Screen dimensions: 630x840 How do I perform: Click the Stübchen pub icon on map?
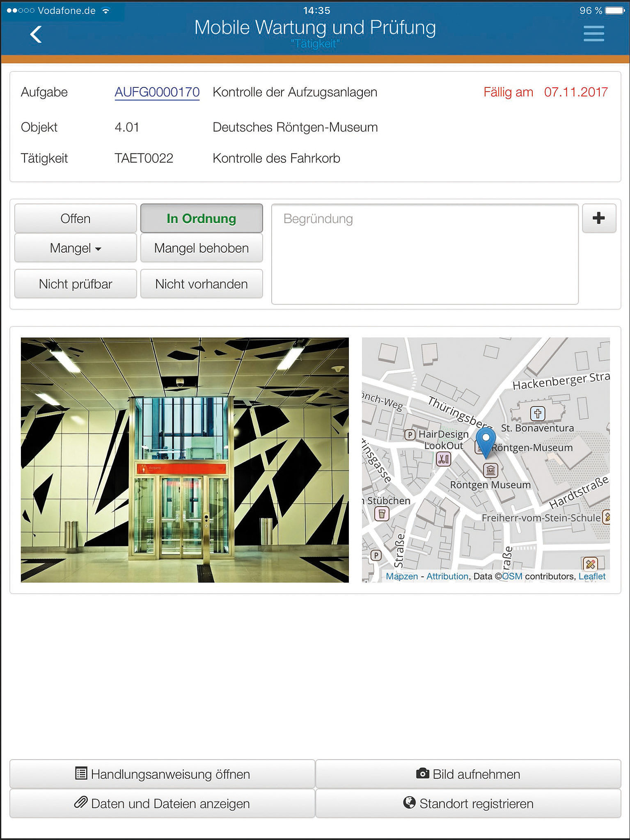382,514
